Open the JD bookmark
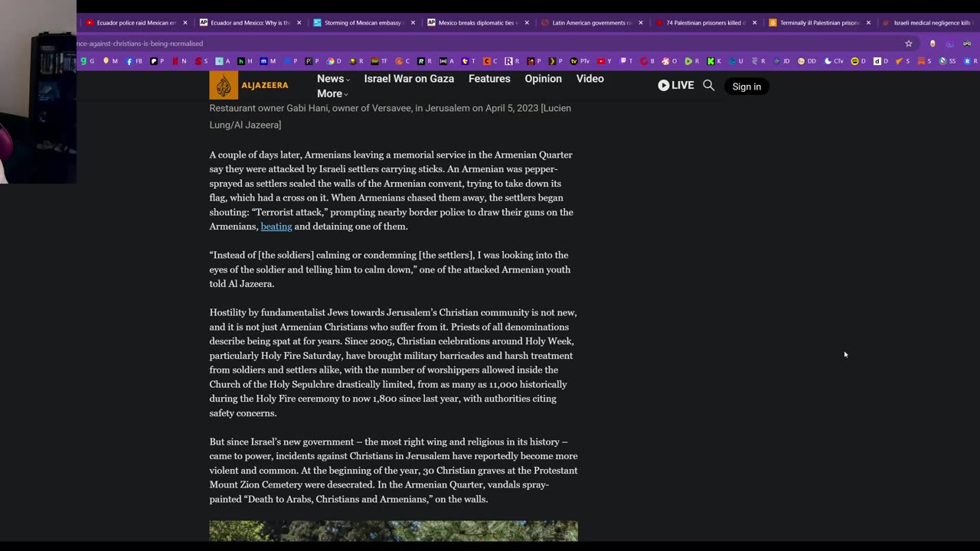Image resolution: width=980 pixels, height=551 pixels. (x=782, y=61)
